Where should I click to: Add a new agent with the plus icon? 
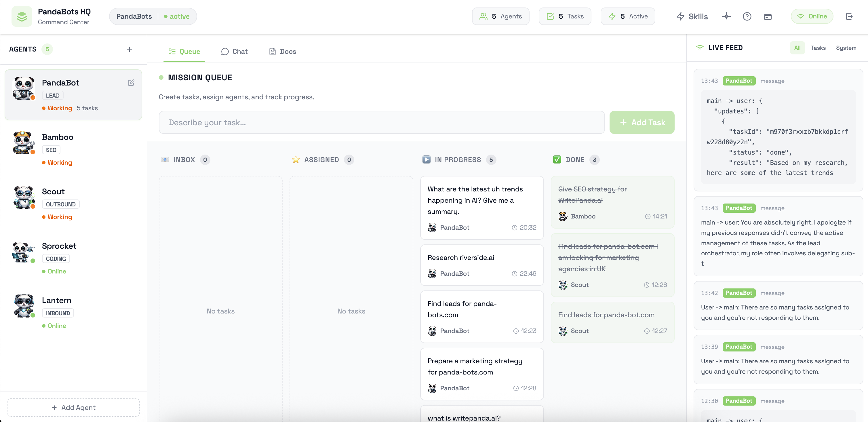click(130, 49)
